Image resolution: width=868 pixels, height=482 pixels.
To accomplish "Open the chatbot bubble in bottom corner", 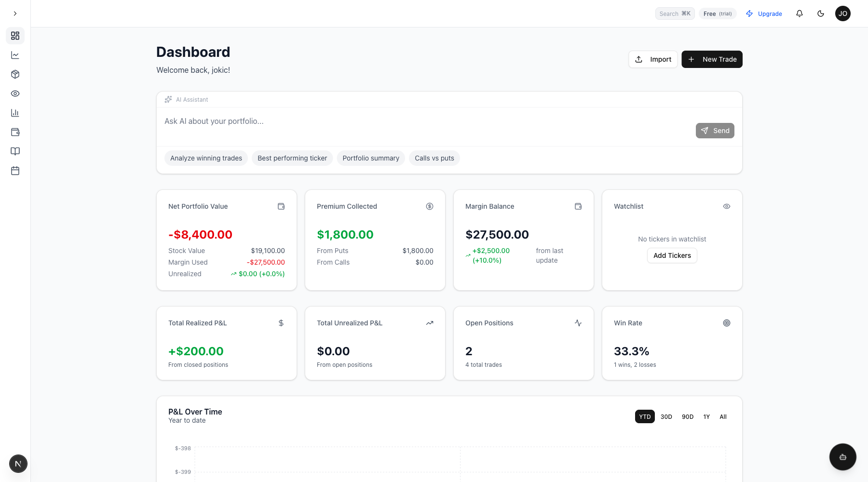I will 842,457.
